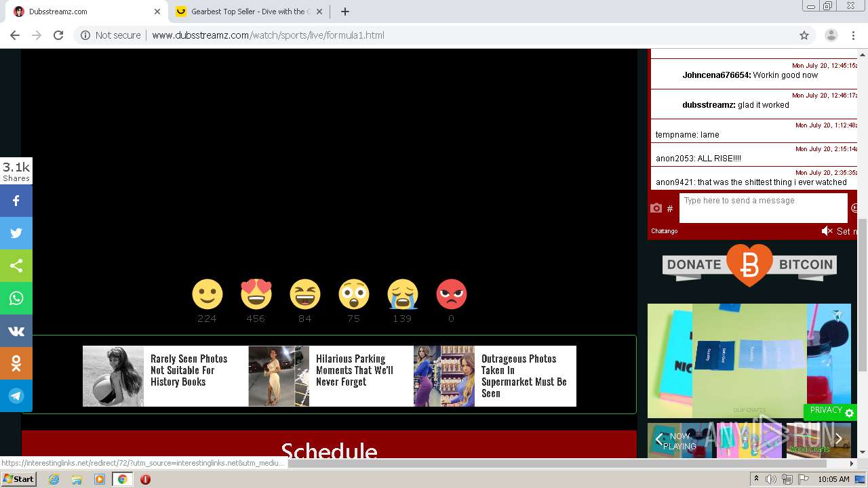The width and height of the screenshot is (868, 488).
Task: Share the page on Facebook
Action: (16, 201)
